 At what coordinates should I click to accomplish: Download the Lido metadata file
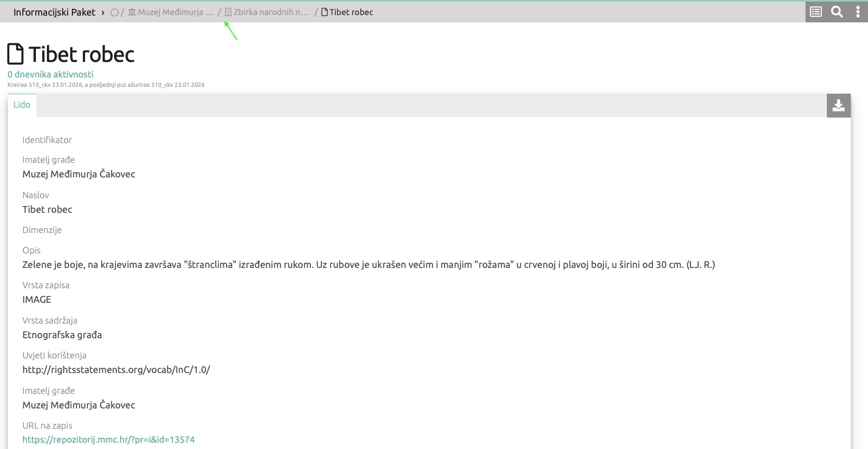click(838, 106)
